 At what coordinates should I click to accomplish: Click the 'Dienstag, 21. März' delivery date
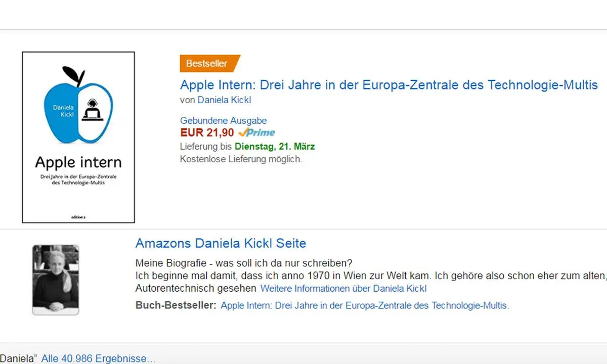(x=275, y=147)
